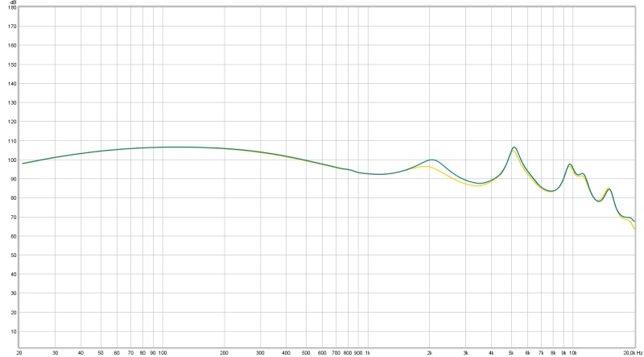This screenshot has width=644, height=357.
Task: Select the 10 dB label on the vertical axis
Action: [x=13, y=331]
